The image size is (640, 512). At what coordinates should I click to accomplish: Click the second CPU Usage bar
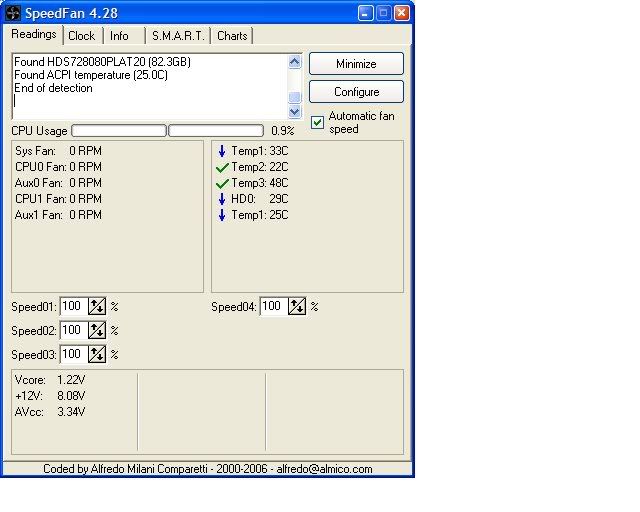click(216, 131)
